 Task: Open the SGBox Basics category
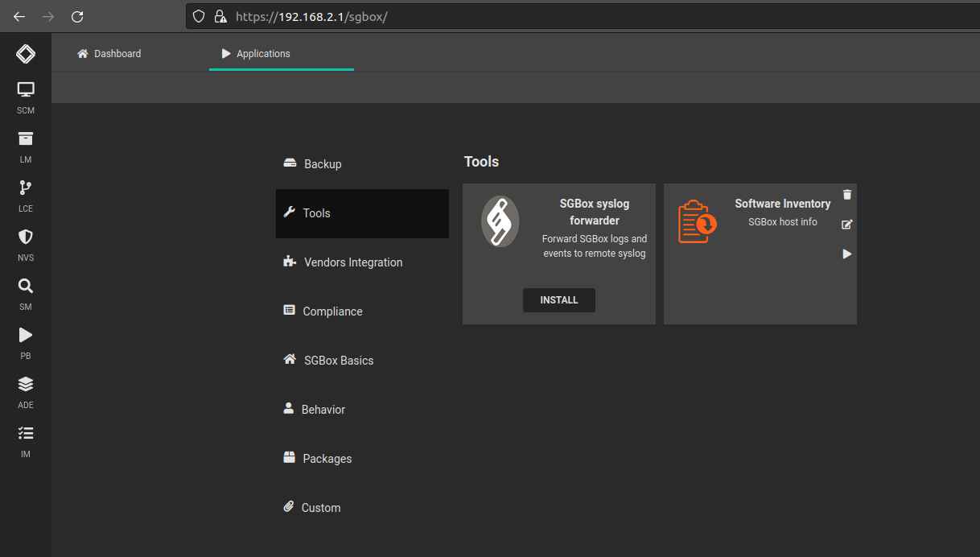coord(362,361)
